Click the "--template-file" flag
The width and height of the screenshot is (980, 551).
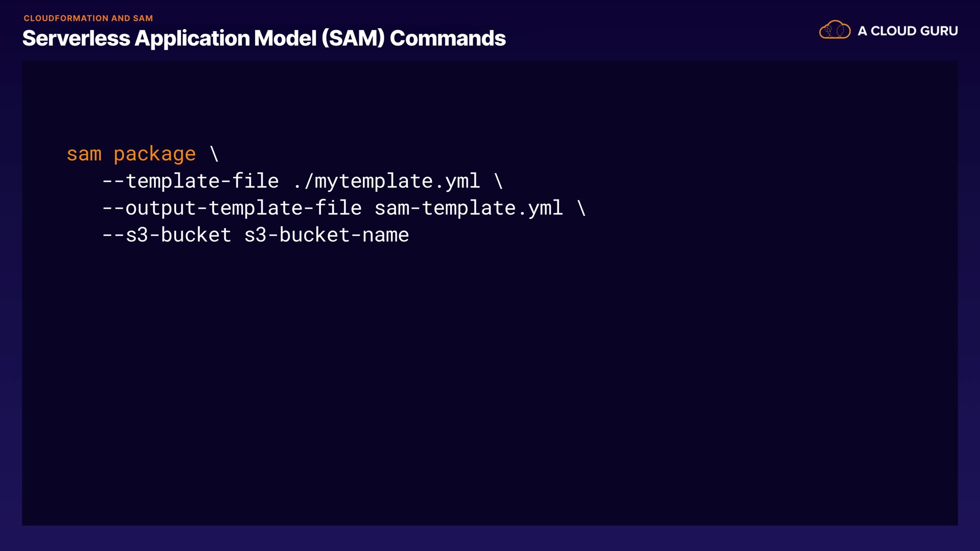(190, 181)
